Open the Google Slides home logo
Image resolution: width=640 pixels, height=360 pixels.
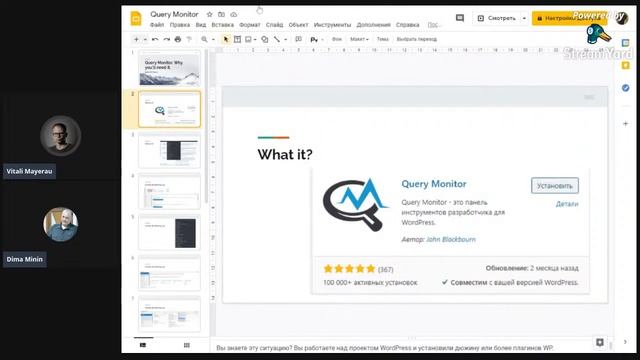[x=136, y=19]
